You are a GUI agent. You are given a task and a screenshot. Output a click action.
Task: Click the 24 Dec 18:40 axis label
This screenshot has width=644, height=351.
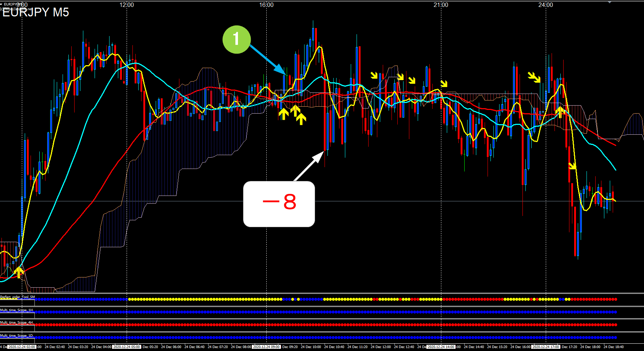tap(614, 347)
